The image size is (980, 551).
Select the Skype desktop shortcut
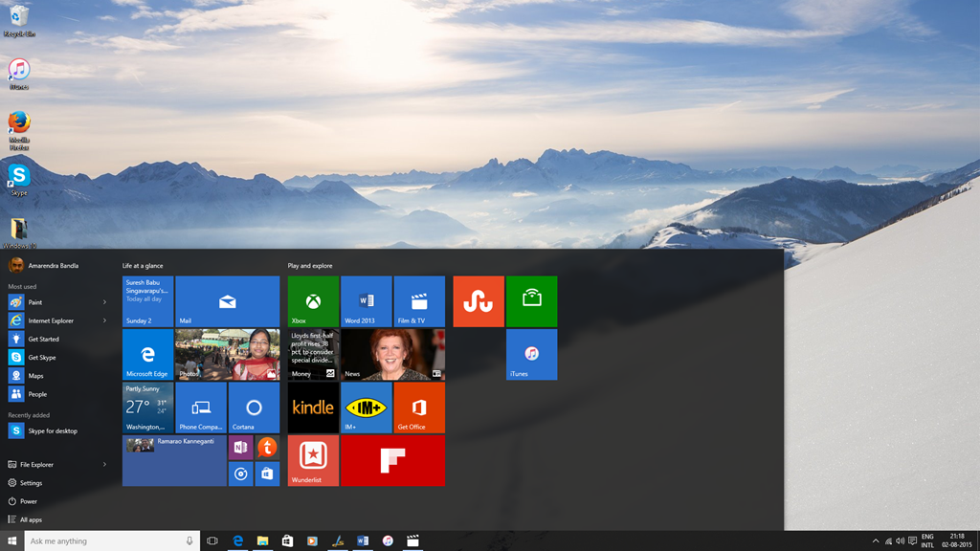pos(19,179)
